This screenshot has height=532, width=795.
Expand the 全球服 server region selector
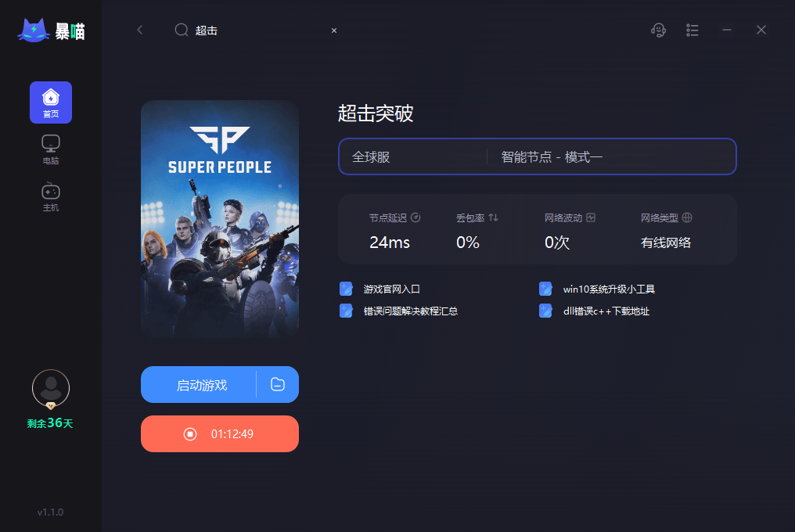[413, 156]
